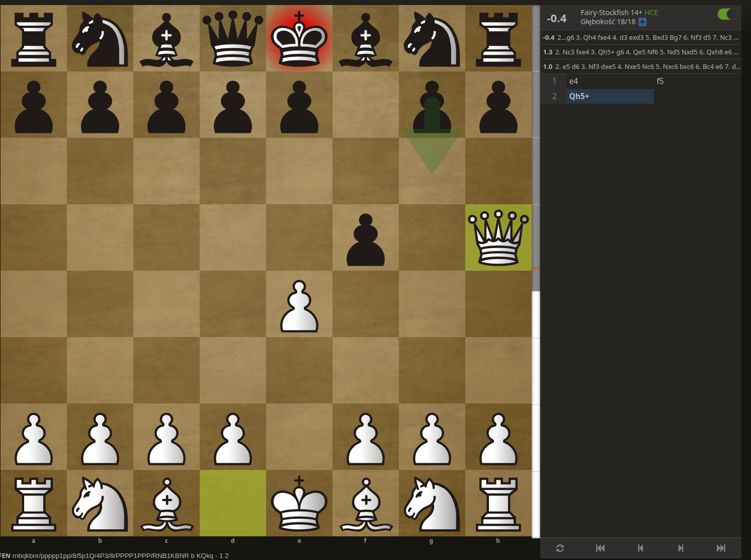Select the white bishop on f1
The height and width of the screenshot is (560, 751).
tap(366, 503)
